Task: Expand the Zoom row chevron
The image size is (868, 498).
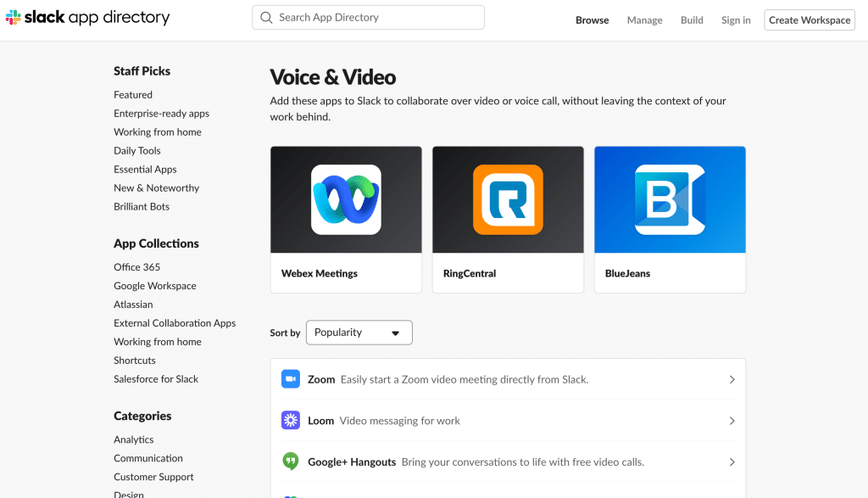Action: [x=732, y=379]
